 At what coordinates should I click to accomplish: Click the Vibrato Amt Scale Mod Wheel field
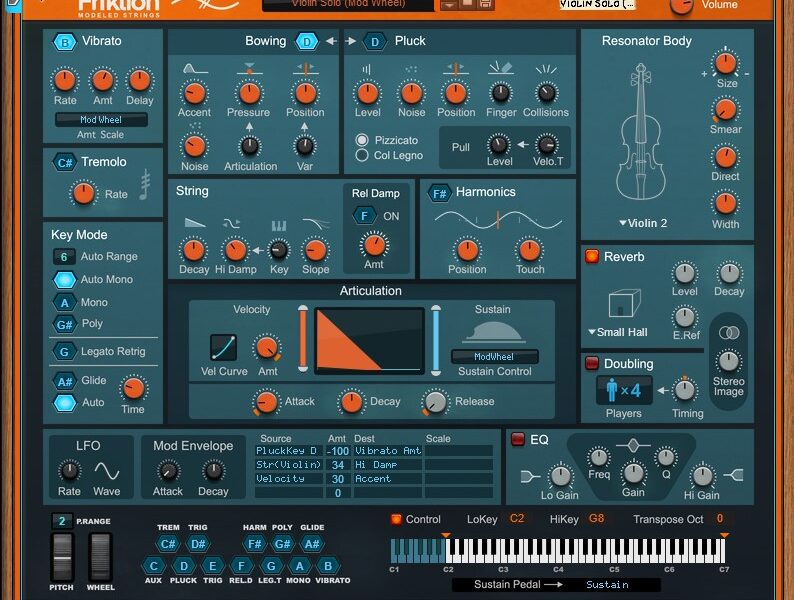click(101, 120)
